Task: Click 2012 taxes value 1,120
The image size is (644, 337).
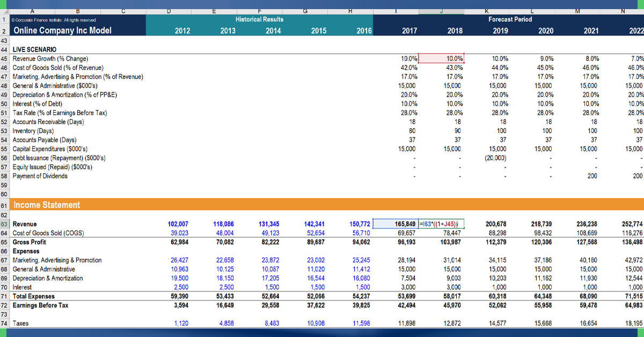Action: click(181, 324)
